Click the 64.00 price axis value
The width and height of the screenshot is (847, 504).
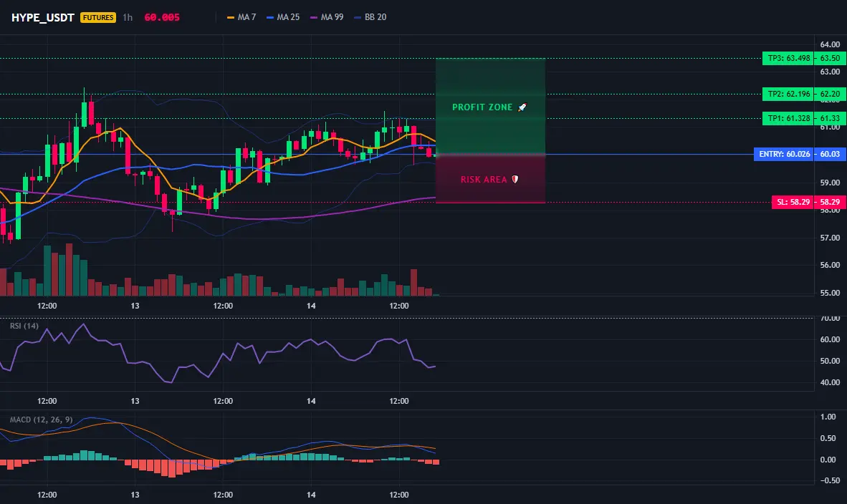tap(830, 44)
